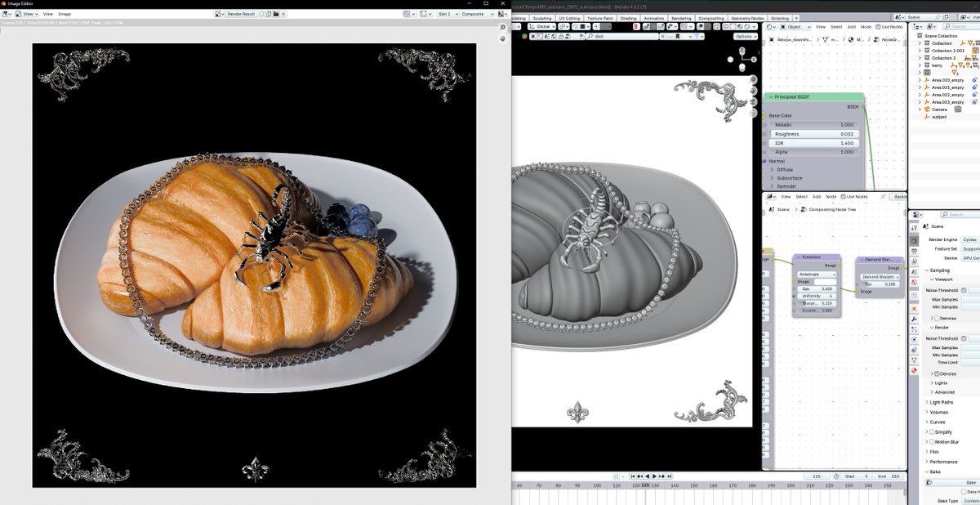Switch to the Sculpting workspace tab
The height and width of the screenshot is (505, 980).
tap(542, 18)
